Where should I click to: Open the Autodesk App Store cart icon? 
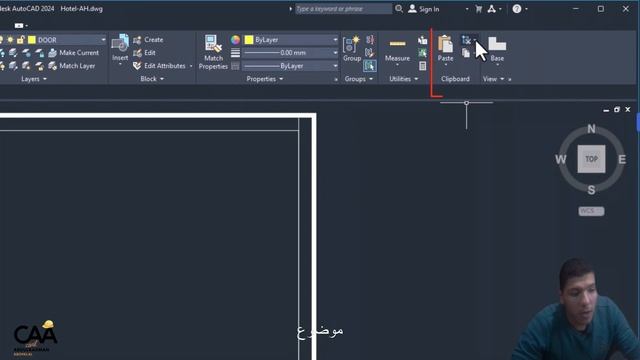point(479,9)
